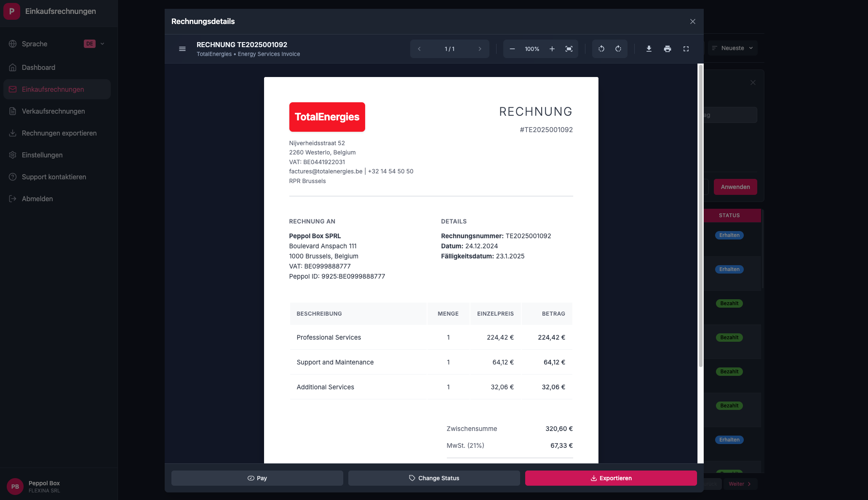Download the invoice PDF
The width and height of the screenshot is (868, 500).
(x=649, y=49)
